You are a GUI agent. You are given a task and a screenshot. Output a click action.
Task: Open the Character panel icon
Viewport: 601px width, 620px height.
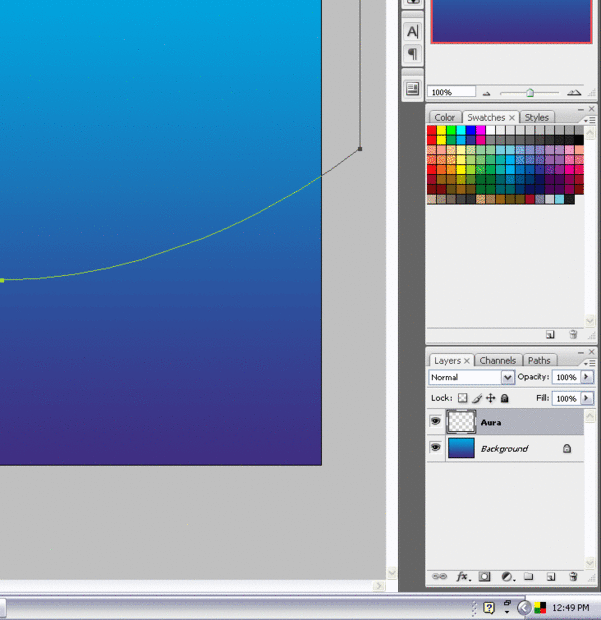pos(412,31)
